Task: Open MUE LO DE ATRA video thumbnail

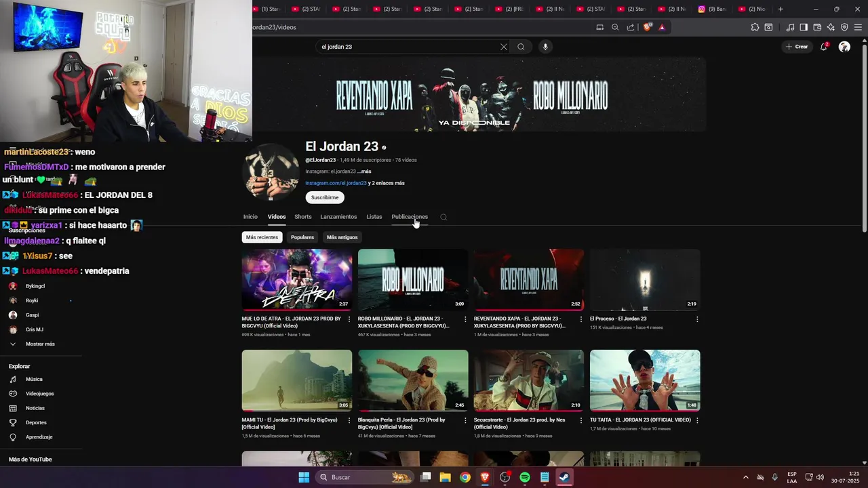Action: tap(297, 280)
